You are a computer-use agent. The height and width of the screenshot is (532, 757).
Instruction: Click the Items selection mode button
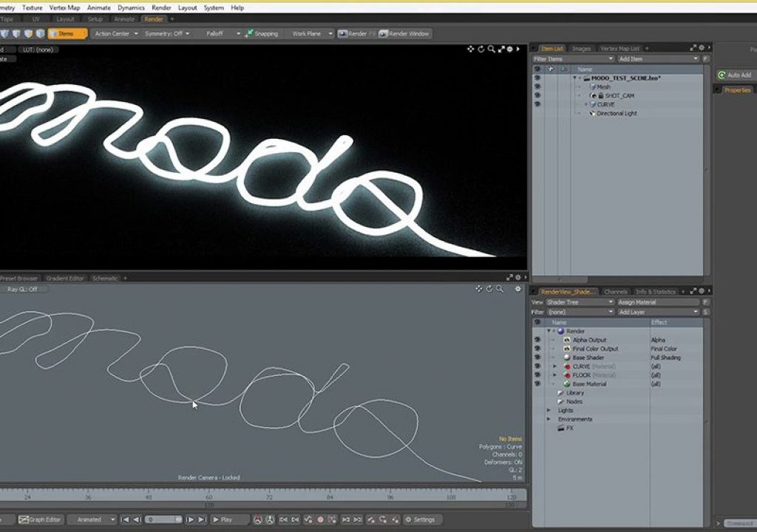[67, 33]
